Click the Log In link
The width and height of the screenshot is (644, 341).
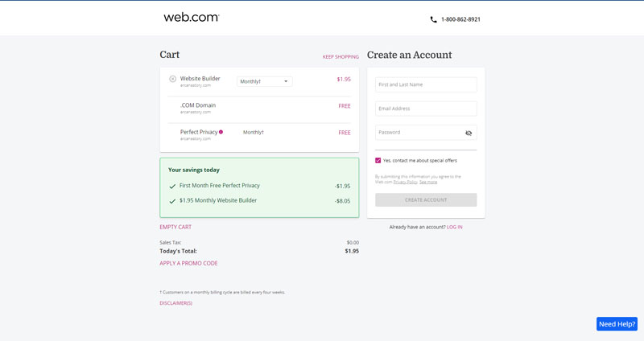click(454, 227)
